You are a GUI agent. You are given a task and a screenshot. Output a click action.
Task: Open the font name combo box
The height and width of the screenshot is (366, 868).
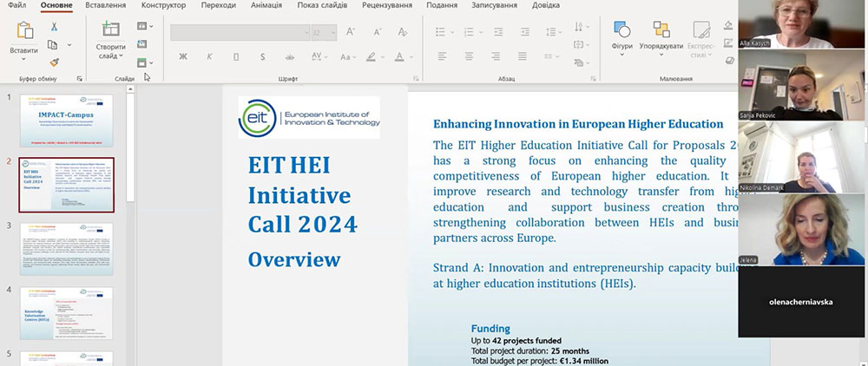point(240,32)
